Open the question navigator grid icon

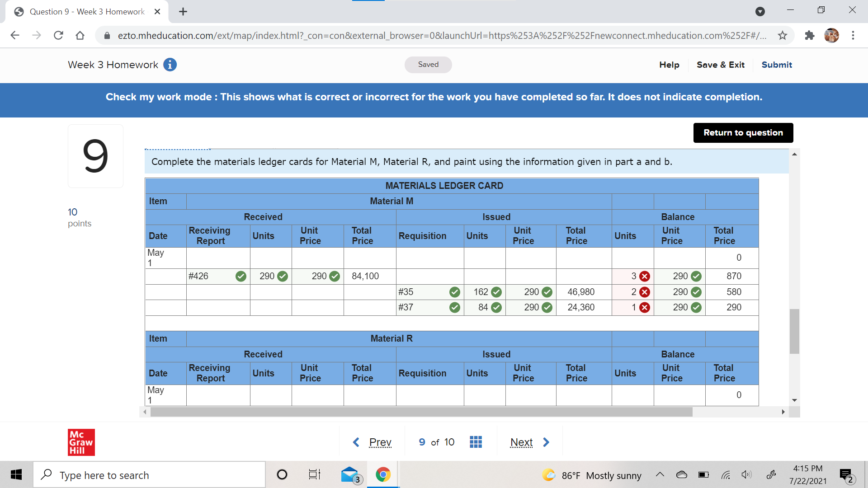coord(476,442)
